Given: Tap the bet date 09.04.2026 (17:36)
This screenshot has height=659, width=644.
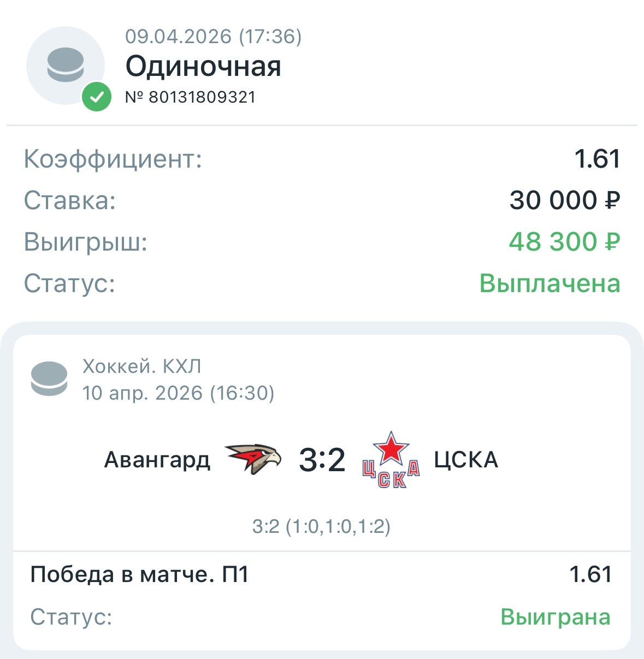Looking at the screenshot, I should tap(213, 37).
